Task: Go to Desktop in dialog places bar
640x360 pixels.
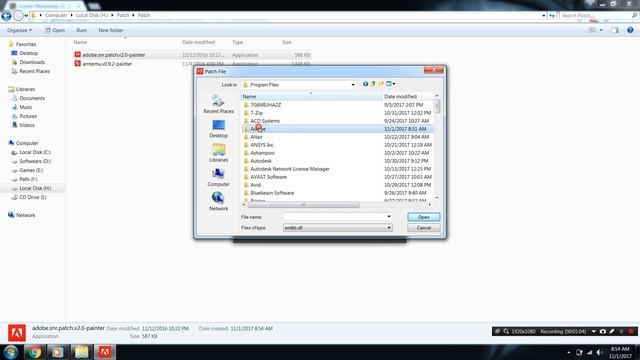Action: pyautogui.click(x=218, y=128)
